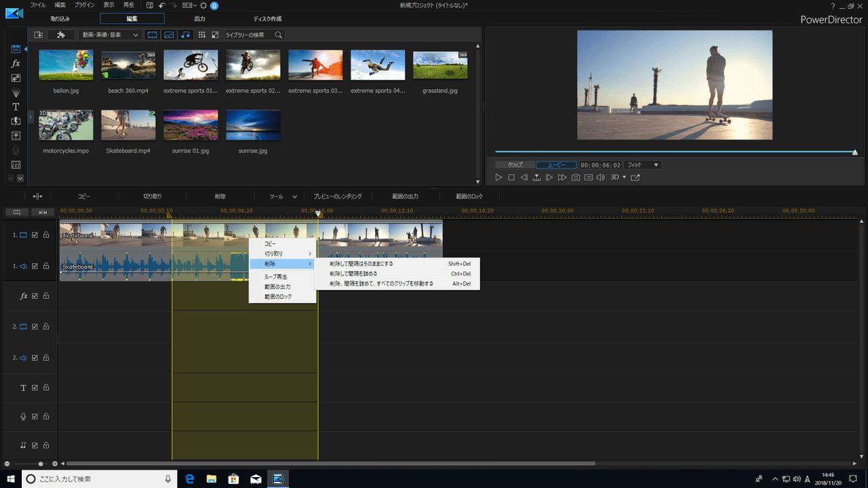The width and height of the screenshot is (868, 488).
Task: Disable video track 1 checkbox
Action: pyautogui.click(x=35, y=235)
